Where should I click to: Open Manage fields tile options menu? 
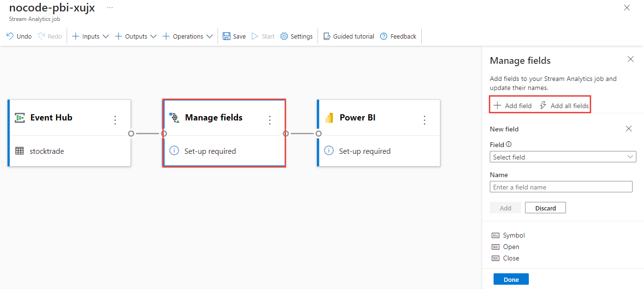(270, 120)
